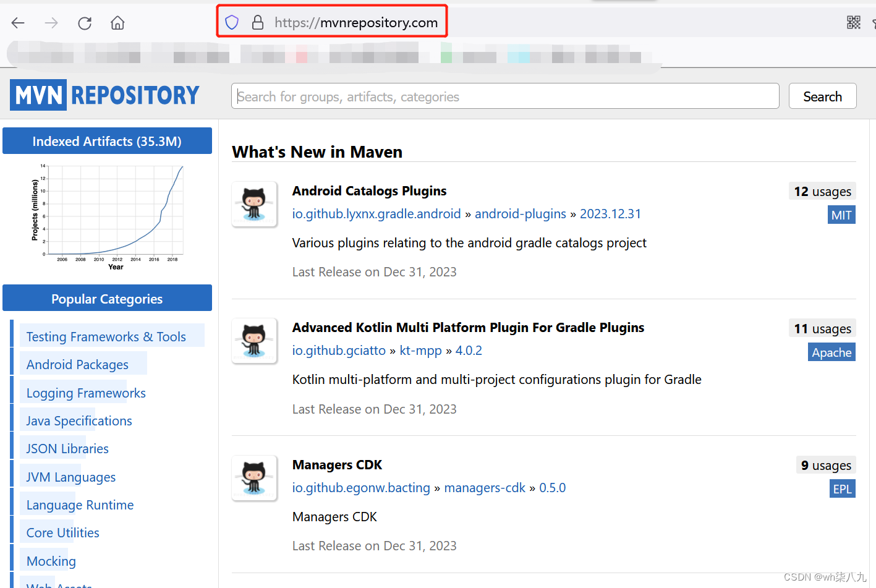Click the MIT license tag
Viewport: 876px width, 588px height.
pyautogui.click(x=841, y=215)
